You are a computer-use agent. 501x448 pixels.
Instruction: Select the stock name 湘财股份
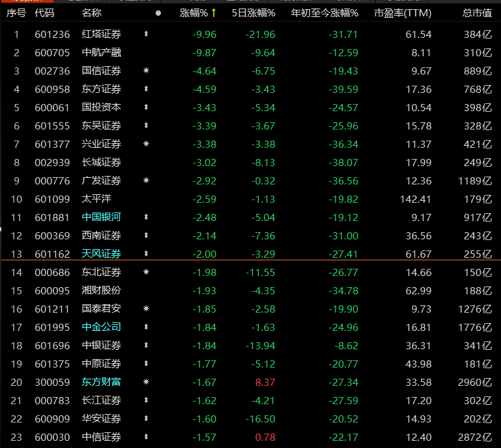click(101, 290)
